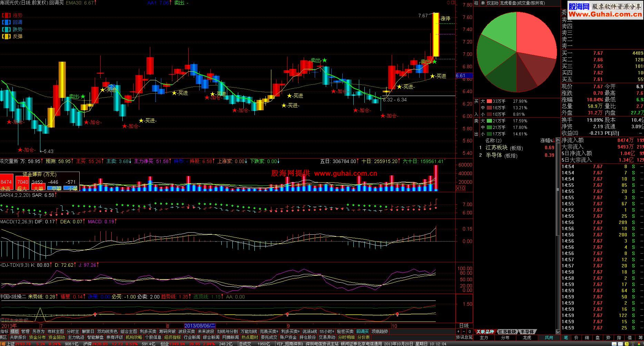
Task: Open the 半导体 tab
Action: [x=527, y=332]
